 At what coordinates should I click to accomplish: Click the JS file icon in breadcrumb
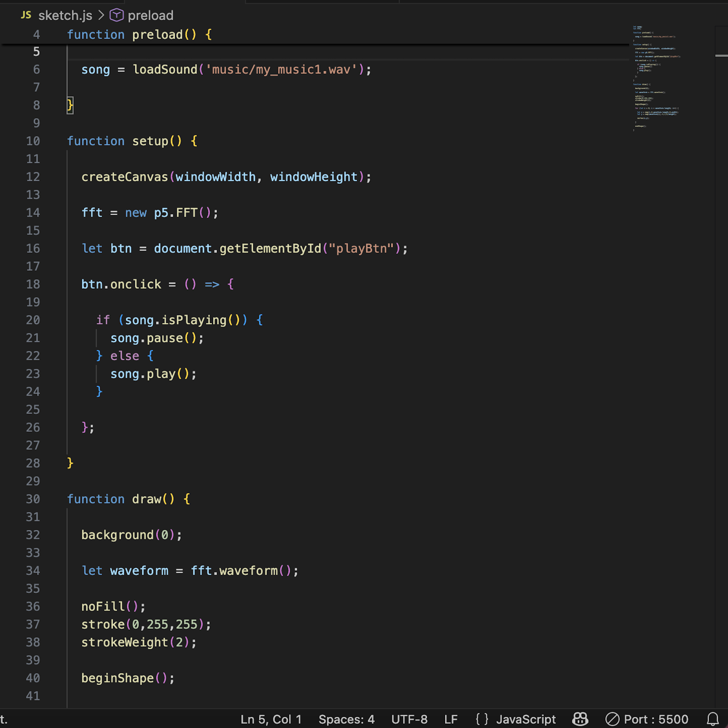pyautogui.click(x=26, y=15)
